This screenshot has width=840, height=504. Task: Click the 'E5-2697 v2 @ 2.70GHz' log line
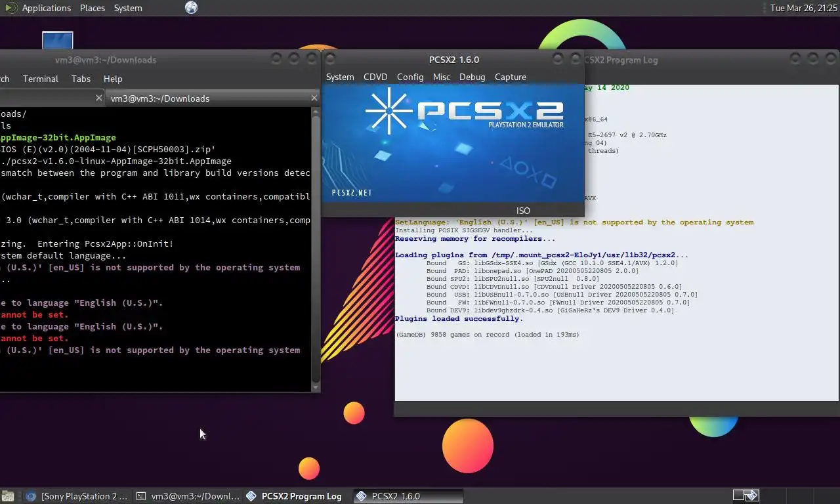pos(627,135)
